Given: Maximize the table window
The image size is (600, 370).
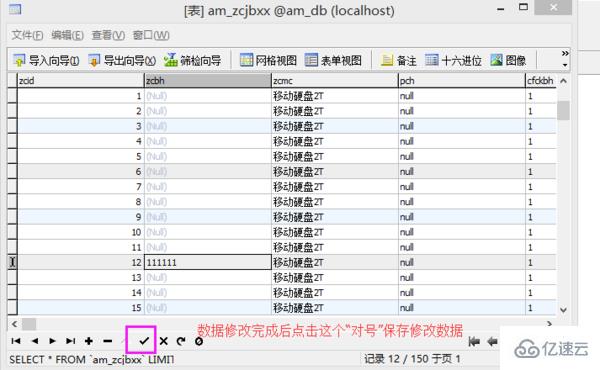Looking at the screenshot, I should (x=523, y=7).
